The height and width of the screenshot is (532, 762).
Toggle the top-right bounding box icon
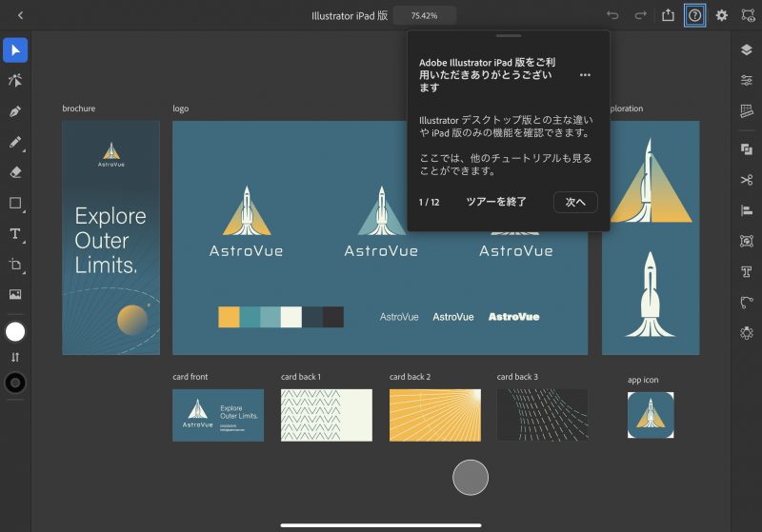tap(748, 15)
